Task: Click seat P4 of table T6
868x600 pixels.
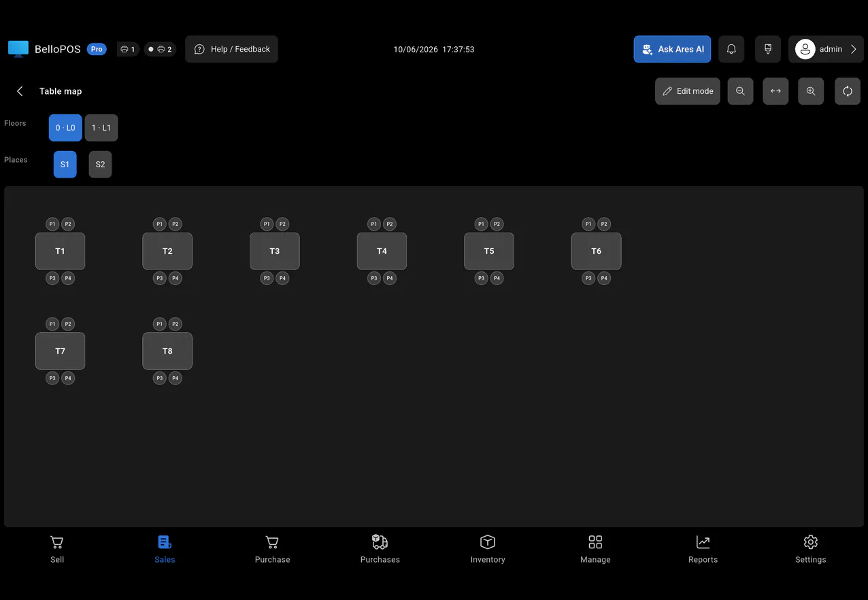Action: pyautogui.click(x=604, y=278)
